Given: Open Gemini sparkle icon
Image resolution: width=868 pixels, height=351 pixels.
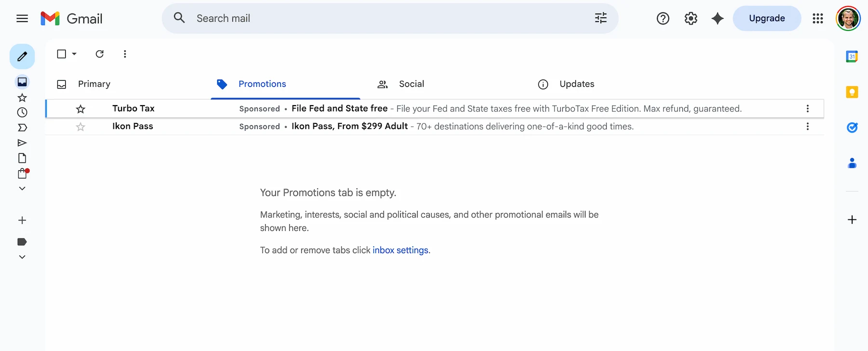Looking at the screenshot, I should click(x=718, y=18).
